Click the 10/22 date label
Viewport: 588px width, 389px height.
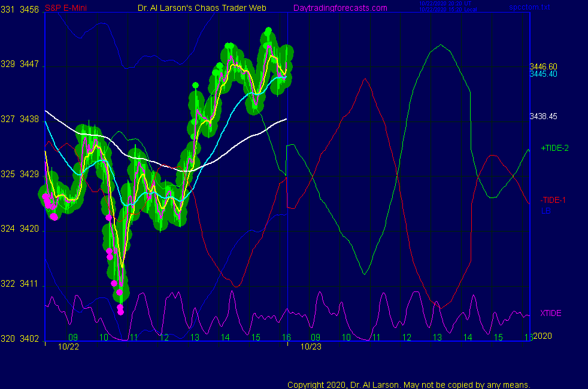(68, 347)
